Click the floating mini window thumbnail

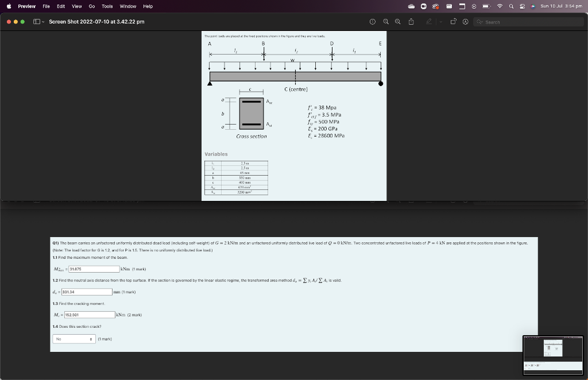tap(553, 355)
